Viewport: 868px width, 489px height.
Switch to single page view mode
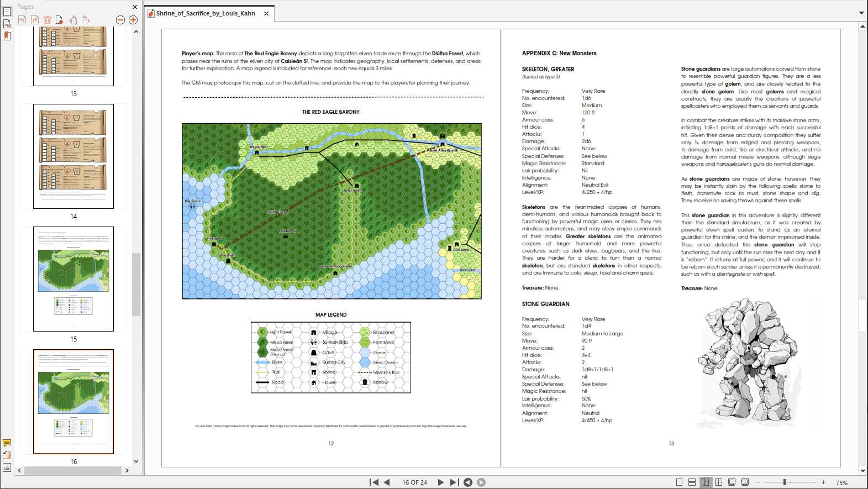pyautogui.click(x=679, y=482)
